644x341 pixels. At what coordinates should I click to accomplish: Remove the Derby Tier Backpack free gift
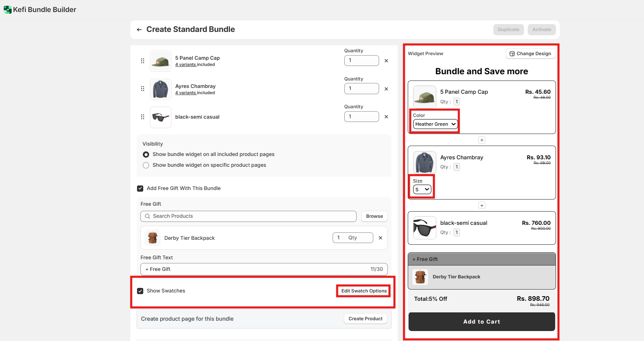coord(380,238)
